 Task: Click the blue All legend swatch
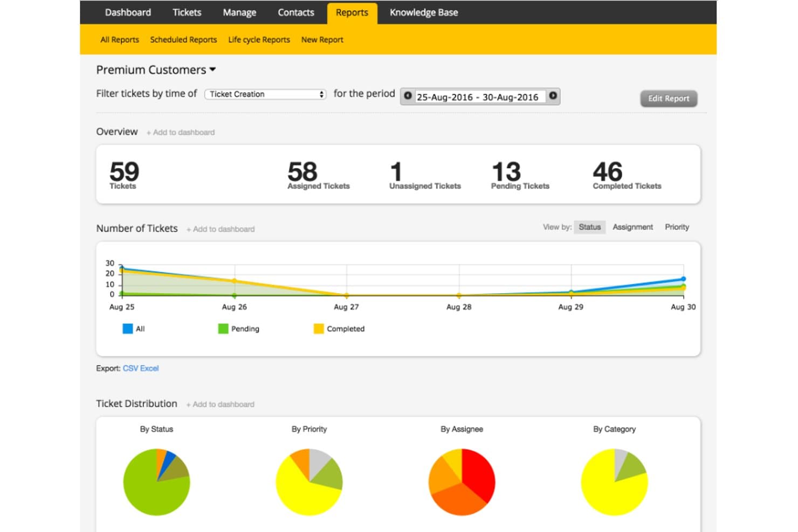128,329
